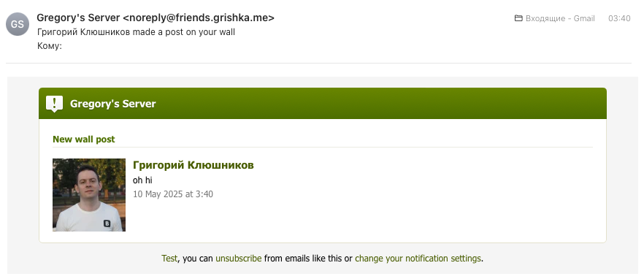Image resolution: width=644 pixels, height=279 pixels.
Task: Click the unsubscribe link
Action: click(239, 259)
